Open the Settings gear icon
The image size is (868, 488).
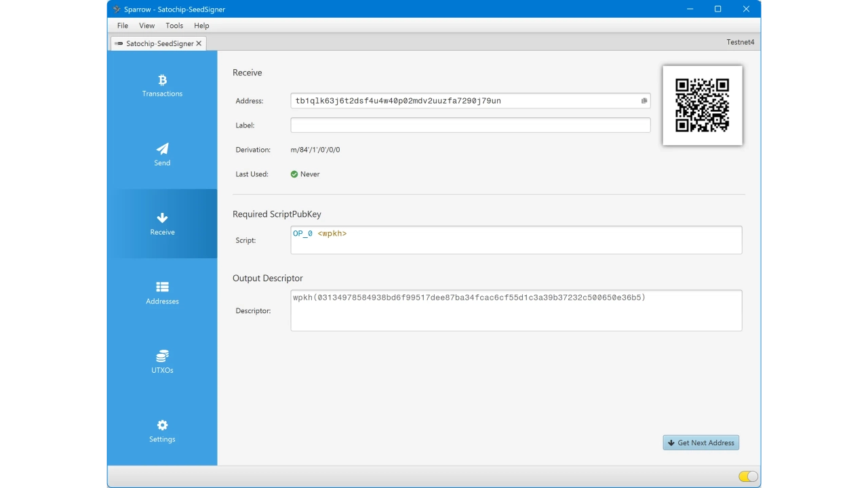[x=162, y=425]
